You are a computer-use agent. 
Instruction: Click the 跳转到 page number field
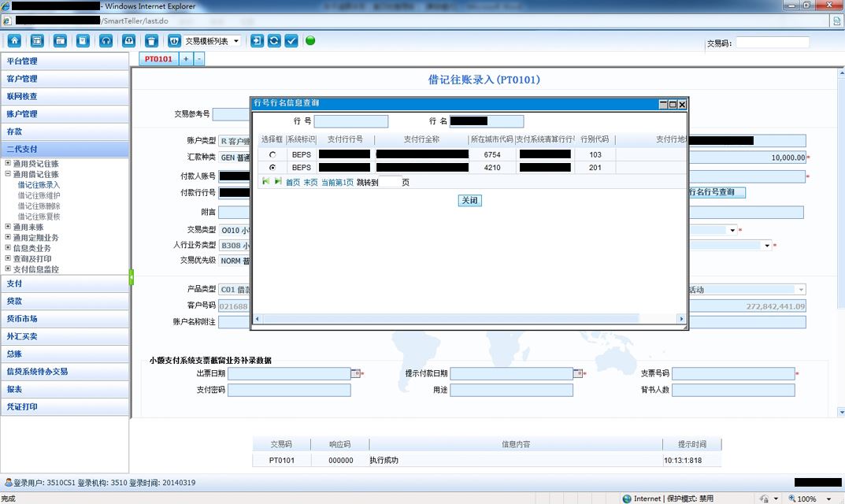pyautogui.click(x=390, y=182)
